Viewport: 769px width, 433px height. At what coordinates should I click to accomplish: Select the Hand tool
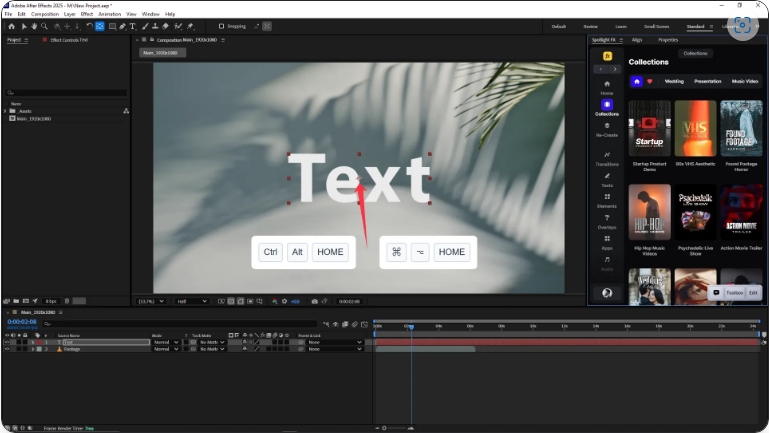34,26
